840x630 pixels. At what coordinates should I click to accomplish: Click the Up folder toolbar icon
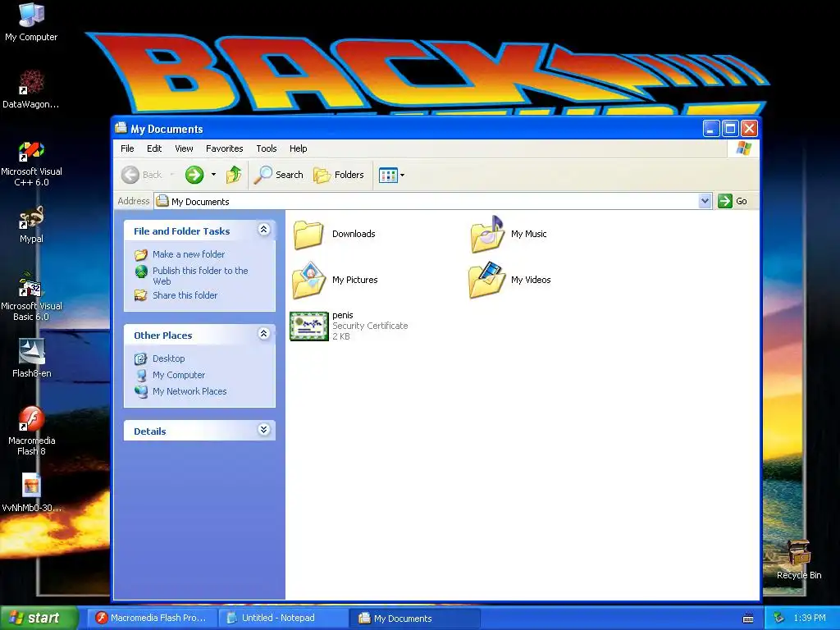(234, 175)
